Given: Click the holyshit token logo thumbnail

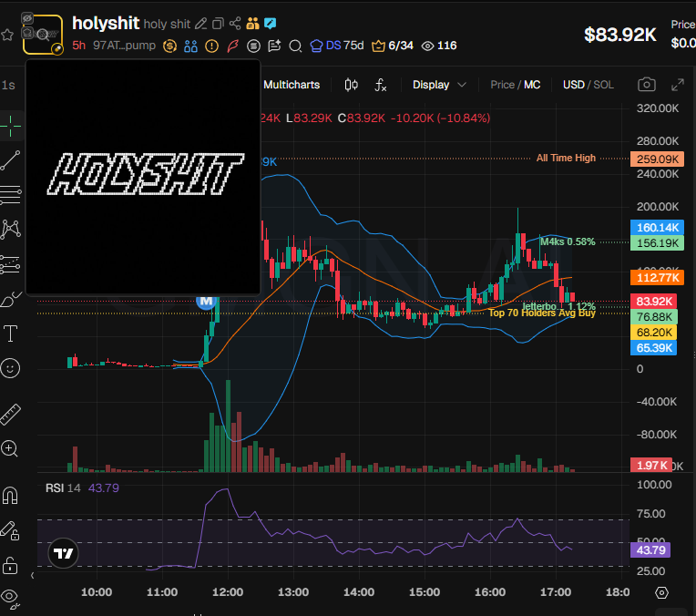Looking at the screenshot, I should pos(43,35).
